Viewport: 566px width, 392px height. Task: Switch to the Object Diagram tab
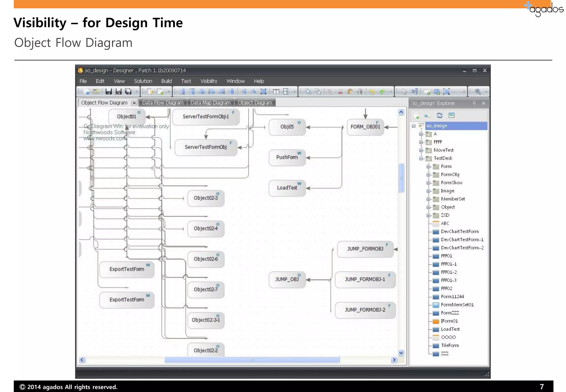[255, 103]
